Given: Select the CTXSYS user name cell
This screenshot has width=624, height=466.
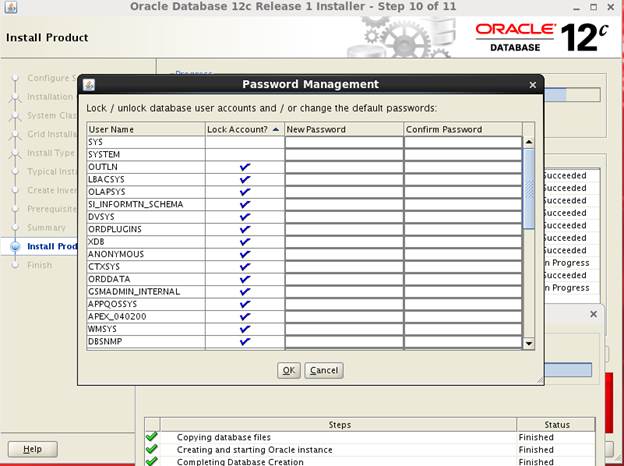Looking at the screenshot, I should click(146, 267).
